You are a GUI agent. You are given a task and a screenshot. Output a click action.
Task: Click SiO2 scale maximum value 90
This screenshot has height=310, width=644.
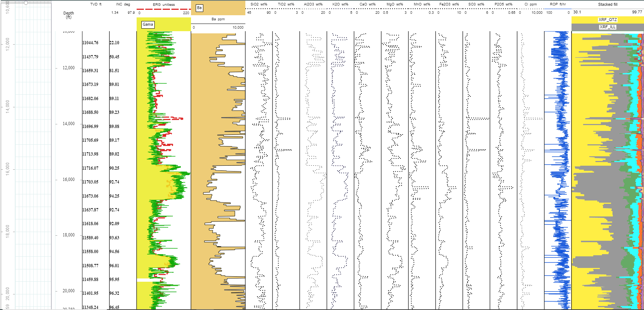click(x=269, y=13)
